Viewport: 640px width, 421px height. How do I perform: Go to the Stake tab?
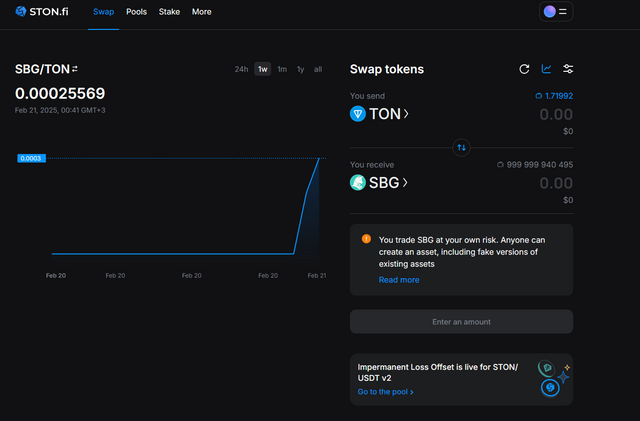(169, 12)
